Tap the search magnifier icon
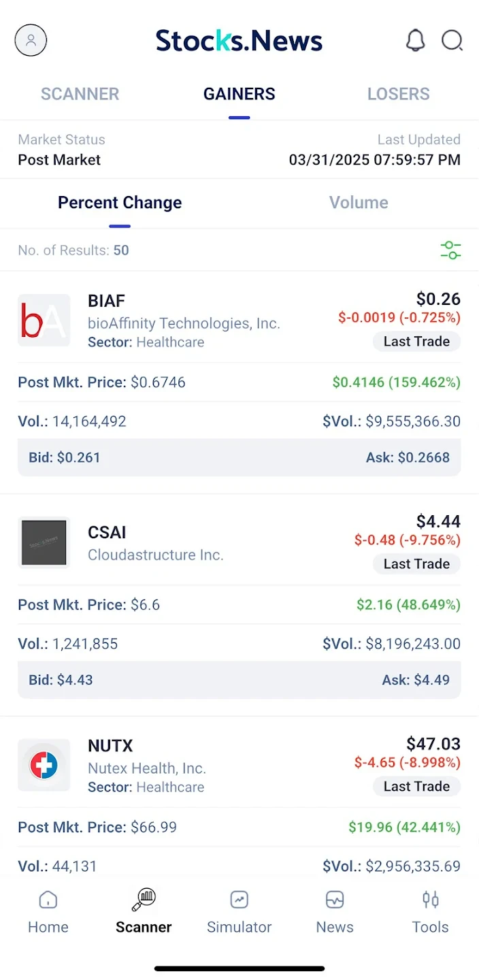 [x=452, y=41]
